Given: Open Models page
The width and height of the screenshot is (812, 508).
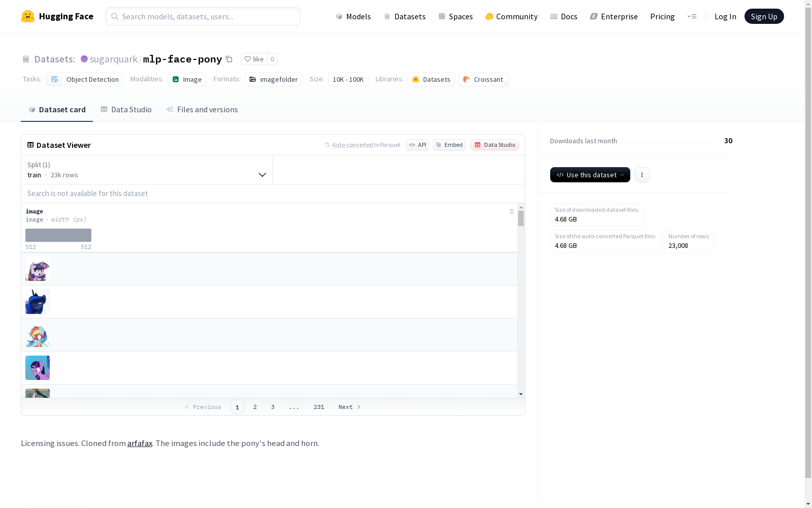Looking at the screenshot, I should coord(353,16).
